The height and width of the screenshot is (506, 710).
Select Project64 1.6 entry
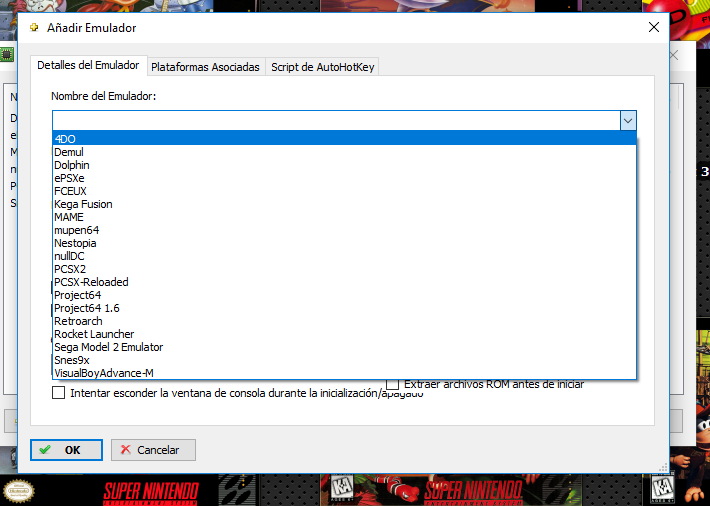pos(344,308)
